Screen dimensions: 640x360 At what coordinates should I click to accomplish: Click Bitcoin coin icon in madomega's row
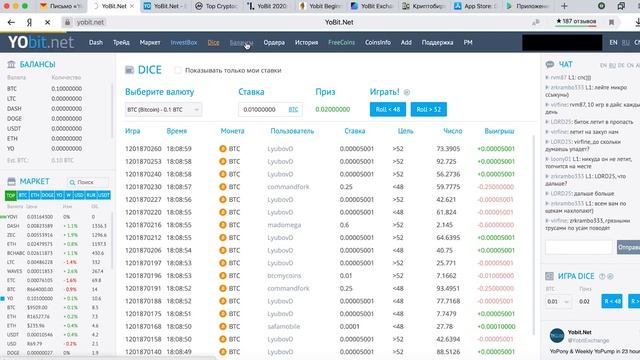tap(223, 225)
